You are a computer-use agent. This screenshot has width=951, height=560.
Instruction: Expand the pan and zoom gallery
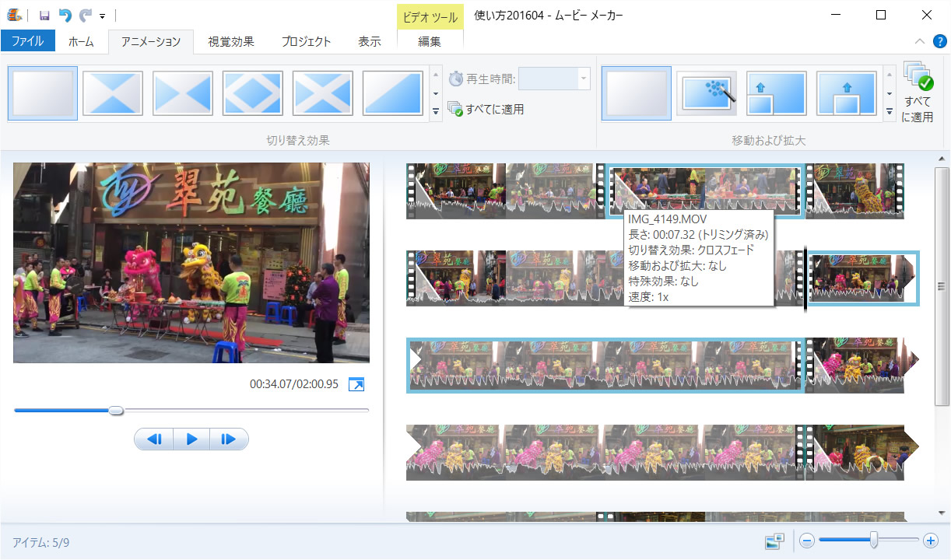coord(889,112)
